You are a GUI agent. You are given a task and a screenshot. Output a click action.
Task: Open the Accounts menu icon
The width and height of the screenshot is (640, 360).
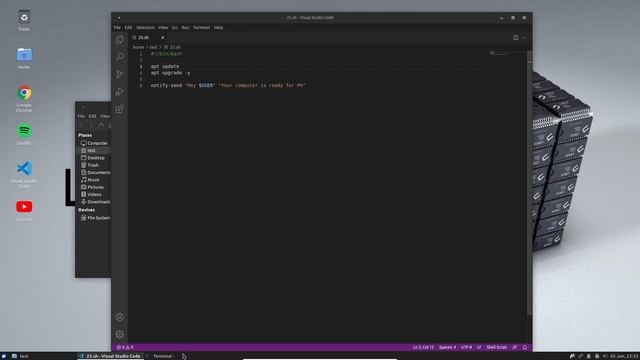click(x=119, y=317)
